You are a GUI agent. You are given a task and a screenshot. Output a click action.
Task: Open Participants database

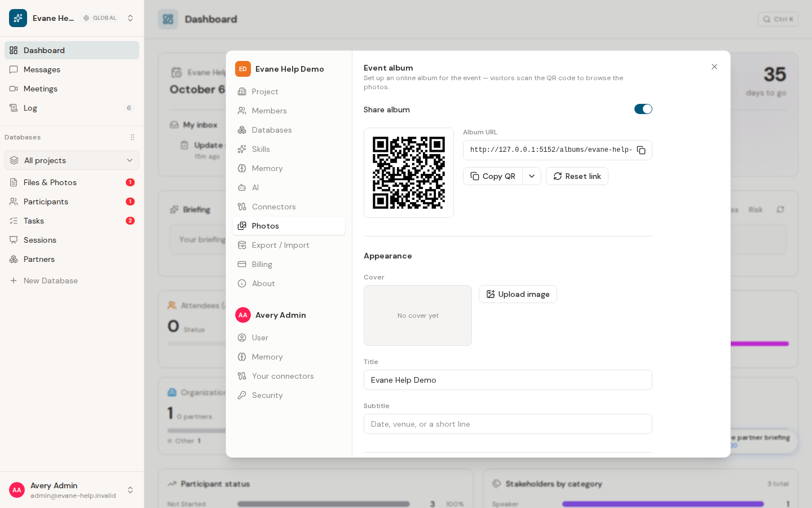pyautogui.click(x=72, y=202)
